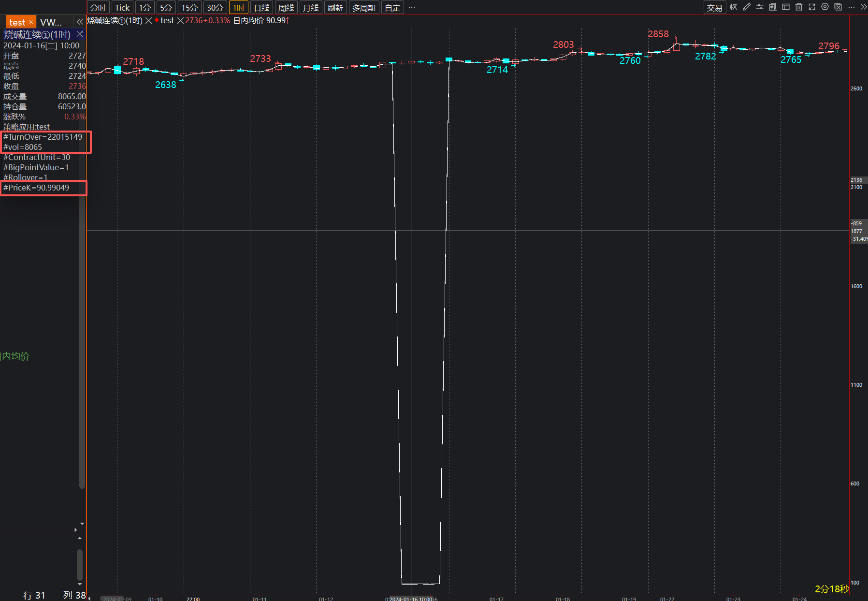The height and width of the screenshot is (601, 868).
Task: Switch chart period to 日线
Action: 261,8
